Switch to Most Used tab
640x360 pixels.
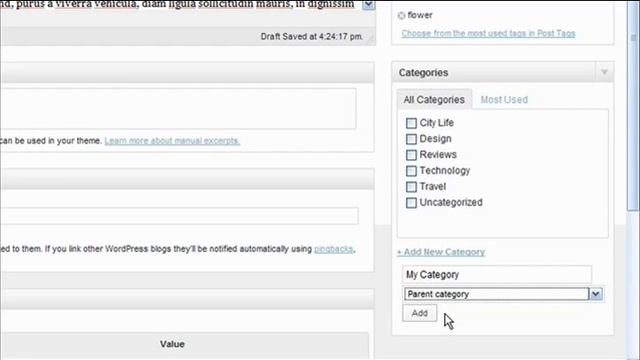504,100
